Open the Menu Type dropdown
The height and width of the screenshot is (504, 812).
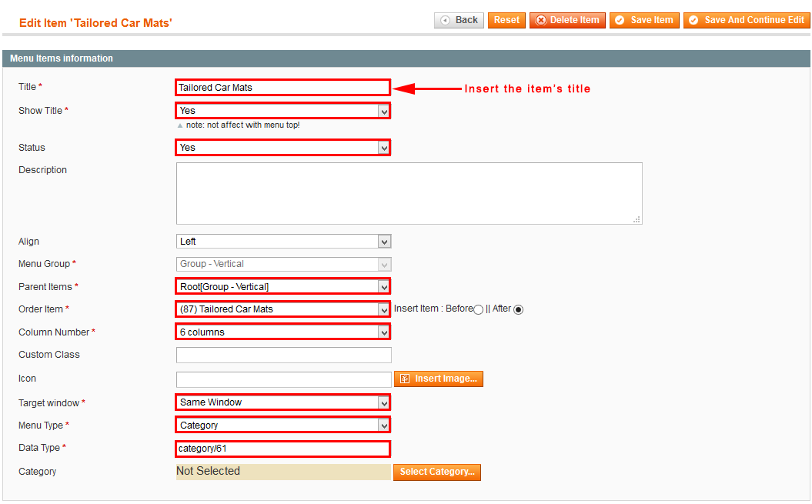click(x=282, y=426)
